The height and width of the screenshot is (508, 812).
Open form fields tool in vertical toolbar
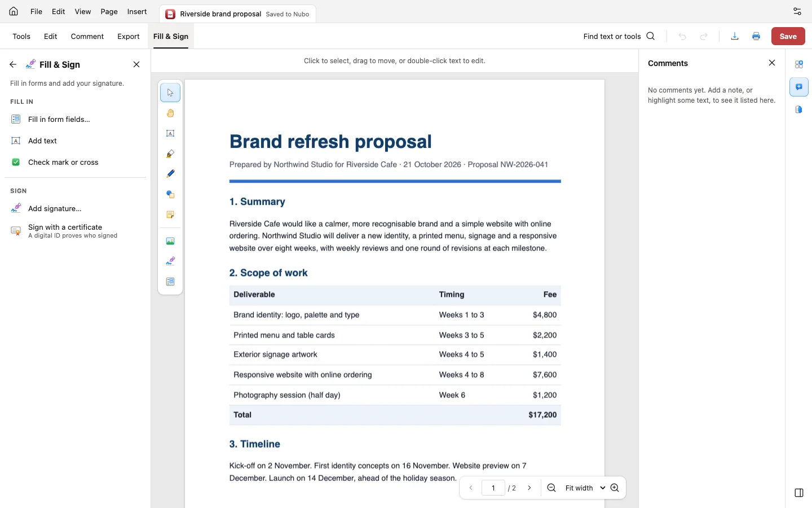170,282
